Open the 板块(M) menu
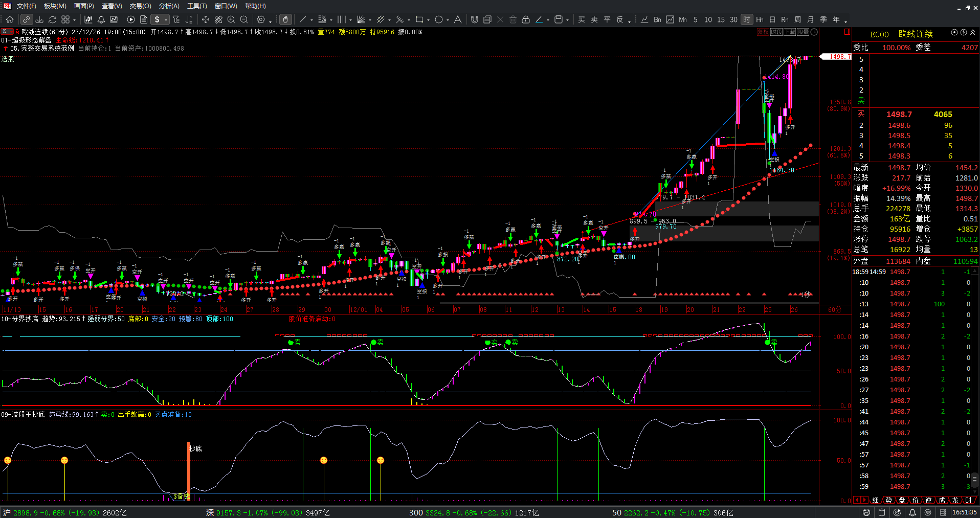 (55, 6)
